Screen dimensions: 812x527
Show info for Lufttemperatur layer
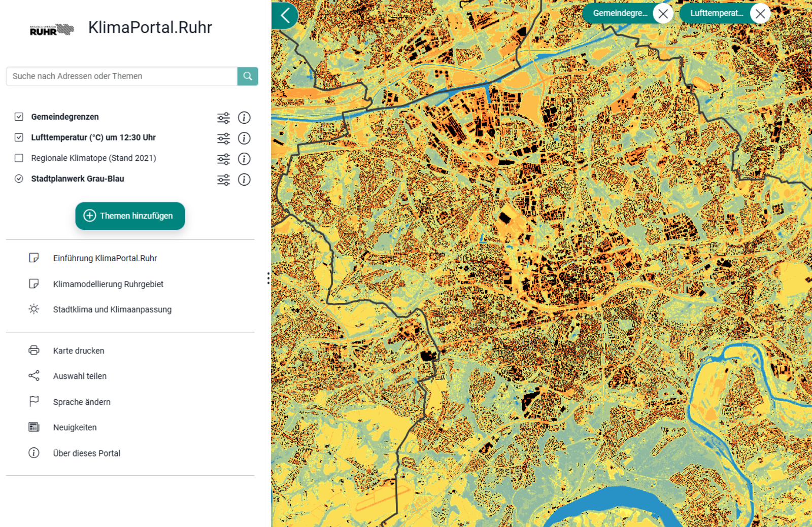pos(244,138)
